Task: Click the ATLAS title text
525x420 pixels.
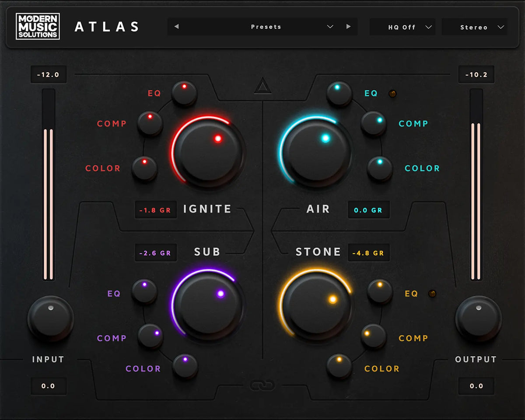Action: click(x=107, y=27)
